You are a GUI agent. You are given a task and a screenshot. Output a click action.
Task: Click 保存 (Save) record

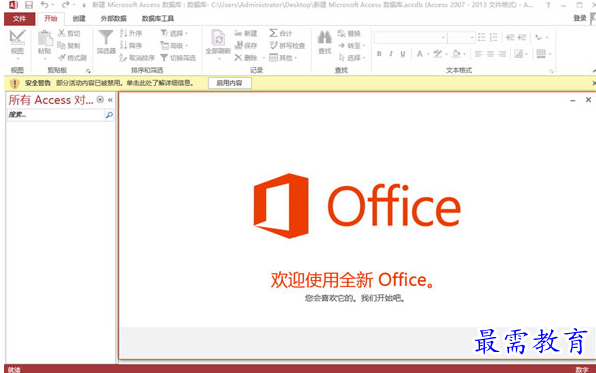246,46
